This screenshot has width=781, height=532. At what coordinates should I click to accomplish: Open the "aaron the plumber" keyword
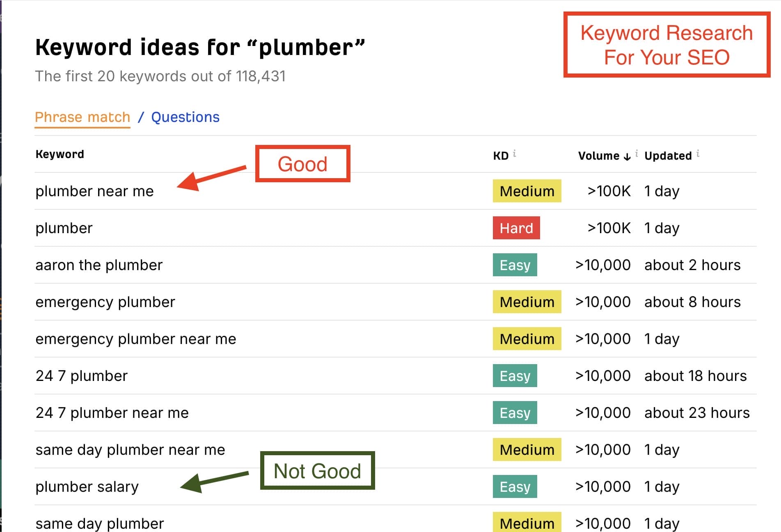[99, 265]
